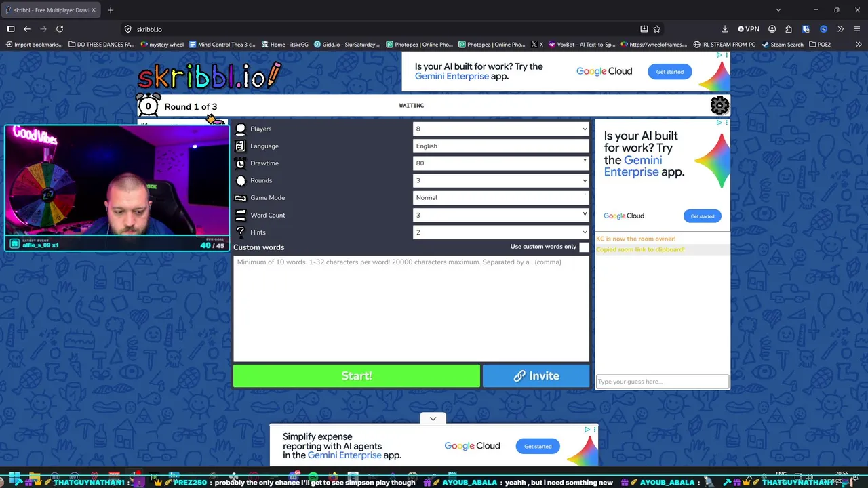868x488 pixels.
Task: Click the skribbl.io logo
Action: [209, 76]
